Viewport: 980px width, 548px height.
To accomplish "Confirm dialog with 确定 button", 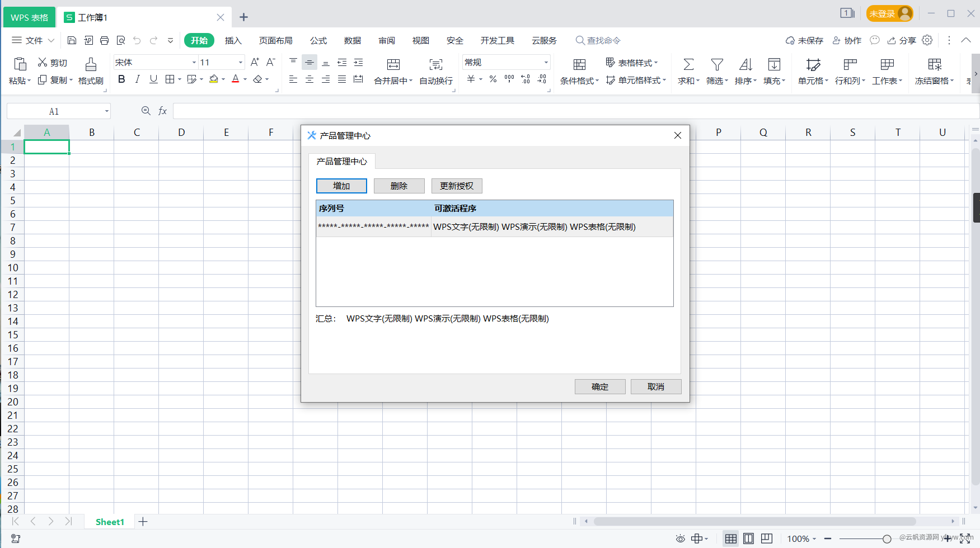I will point(600,386).
